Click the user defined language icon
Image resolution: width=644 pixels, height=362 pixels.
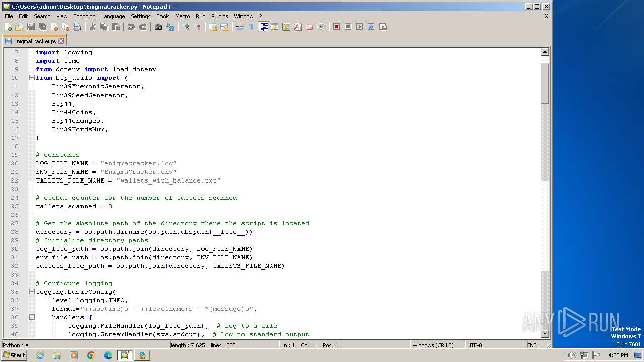pyautogui.click(x=275, y=27)
